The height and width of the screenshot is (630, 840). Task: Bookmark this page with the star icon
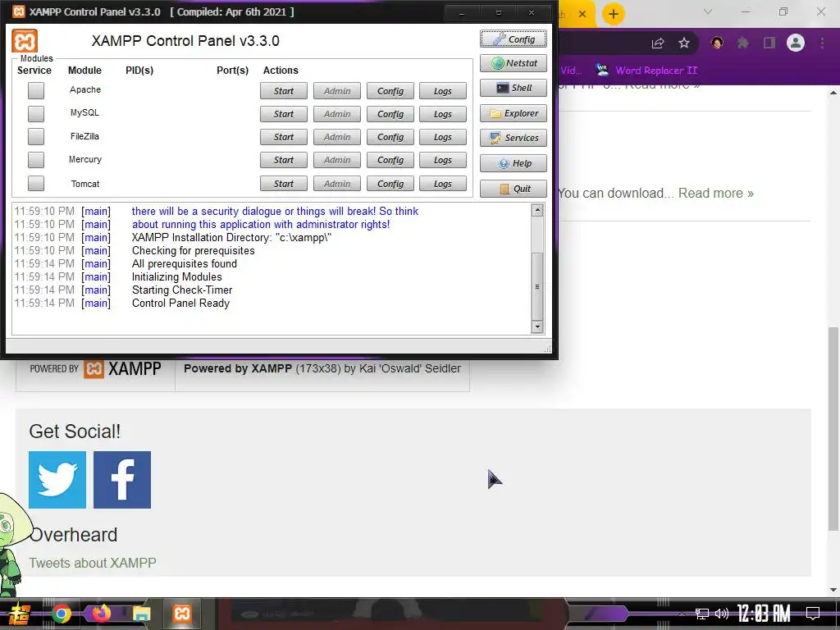[x=684, y=43]
